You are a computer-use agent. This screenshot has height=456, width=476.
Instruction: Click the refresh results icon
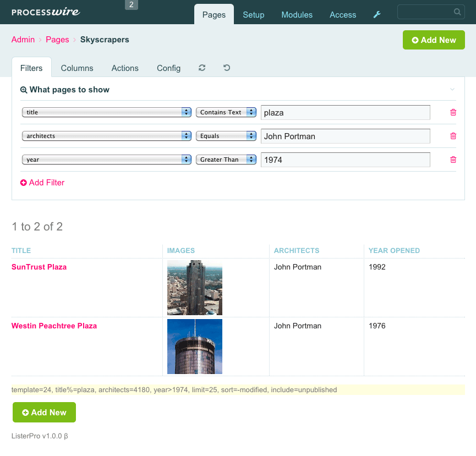[x=202, y=68]
